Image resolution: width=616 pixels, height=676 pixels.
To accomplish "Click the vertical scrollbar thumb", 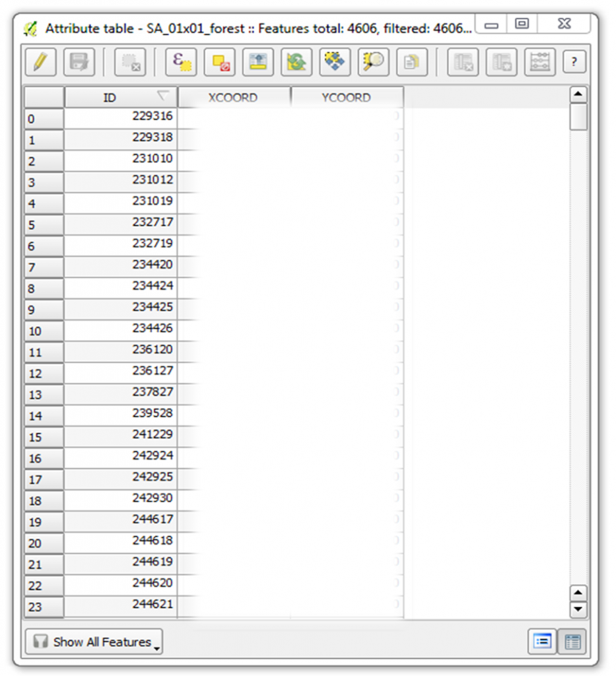I will click(x=578, y=116).
